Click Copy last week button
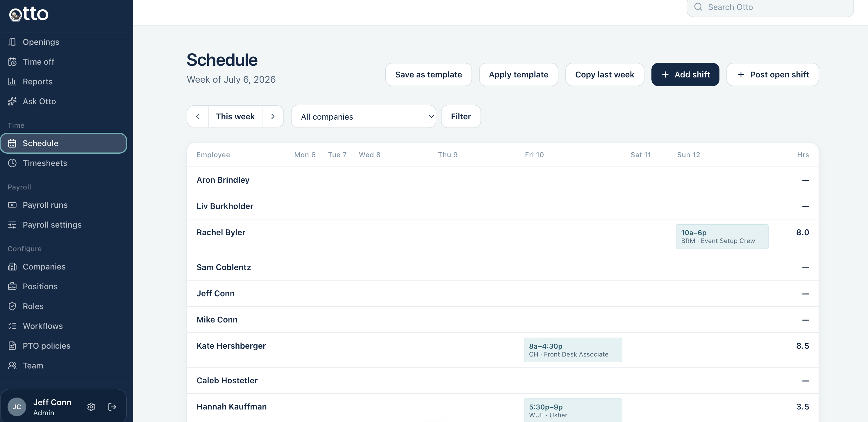Image resolution: width=868 pixels, height=422 pixels. (605, 75)
